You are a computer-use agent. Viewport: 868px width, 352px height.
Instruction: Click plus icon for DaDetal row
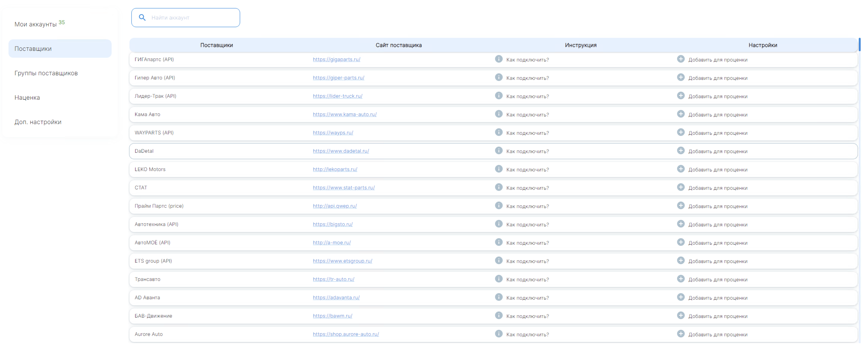(x=681, y=151)
